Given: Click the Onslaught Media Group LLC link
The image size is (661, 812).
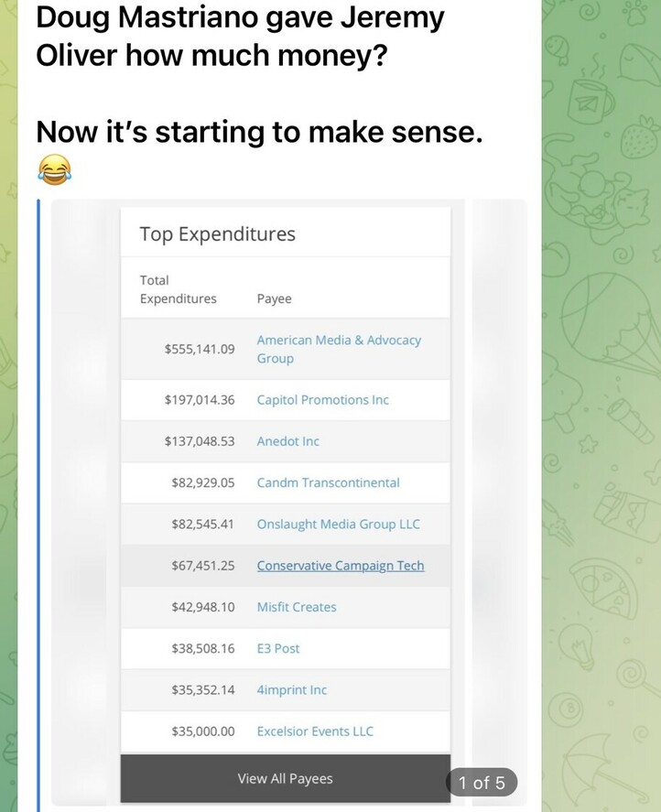Looking at the screenshot, I should coord(338,525).
